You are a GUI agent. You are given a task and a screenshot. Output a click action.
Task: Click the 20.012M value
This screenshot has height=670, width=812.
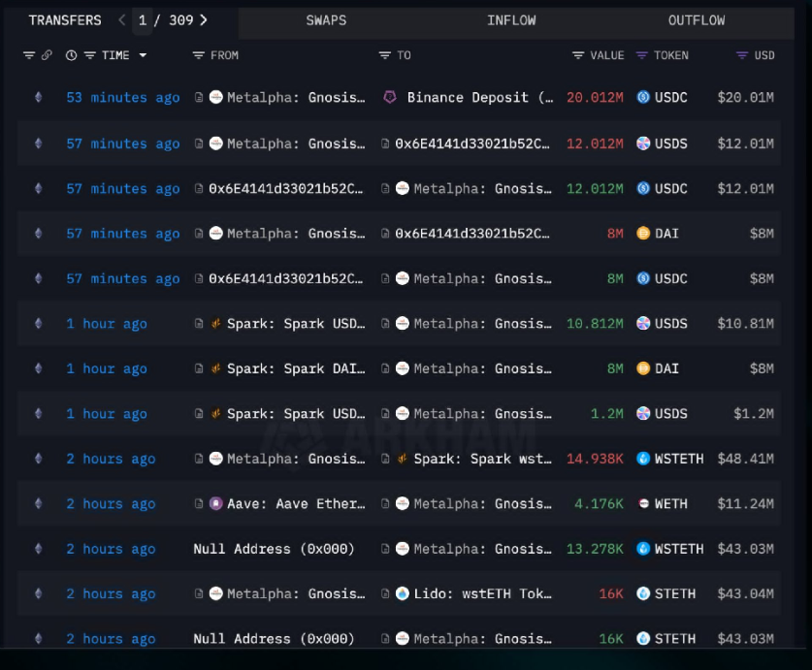[x=595, y=97]
